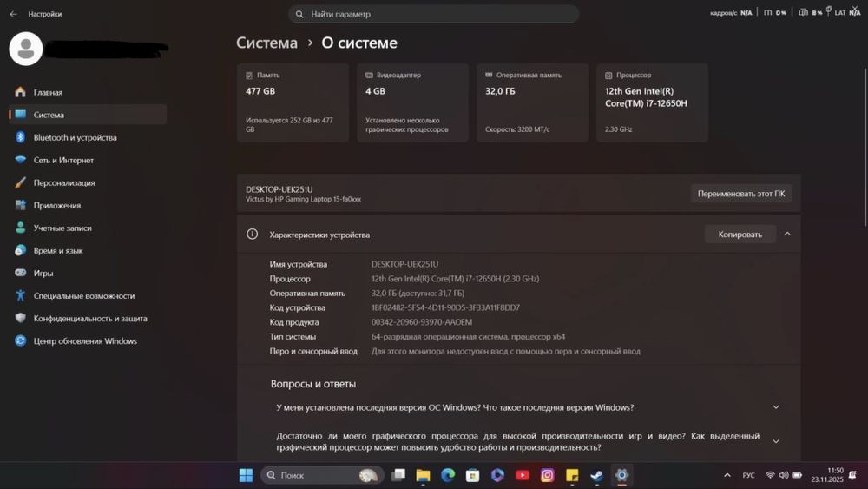Open File Explorer from the taskbar
Image resolution: width=868 pixels, height=489 pixels.
click(423, 475)
